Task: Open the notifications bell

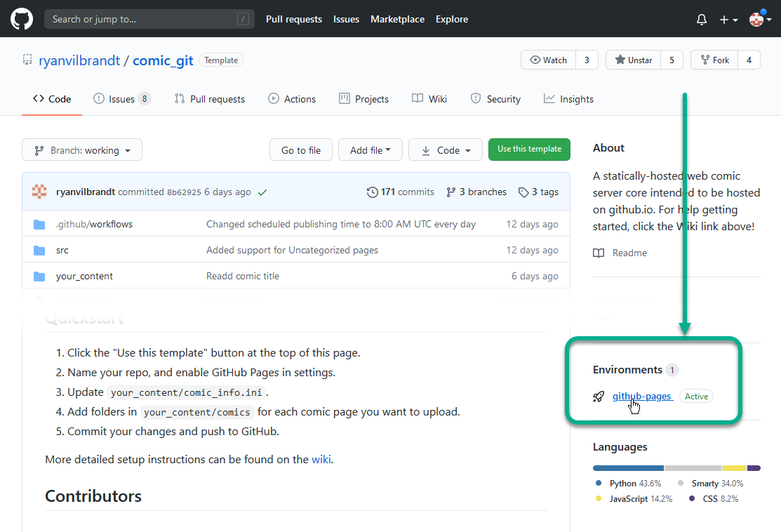Action: tap(701, 20)
